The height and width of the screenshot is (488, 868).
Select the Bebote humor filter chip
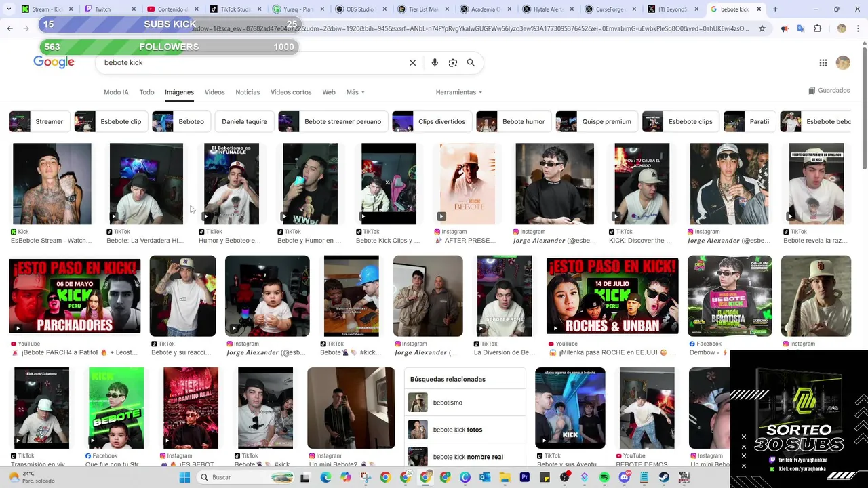click(x=513, y=121)
